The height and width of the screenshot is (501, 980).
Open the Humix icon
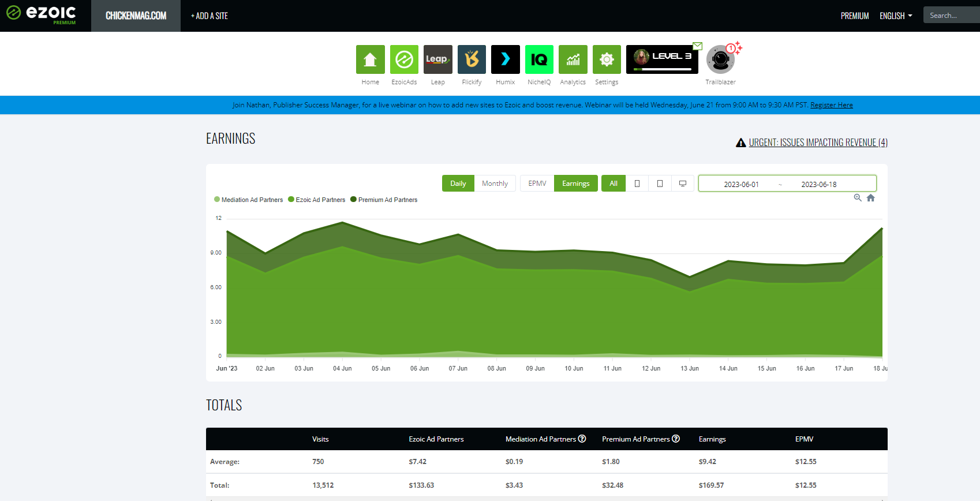(506, 59)
